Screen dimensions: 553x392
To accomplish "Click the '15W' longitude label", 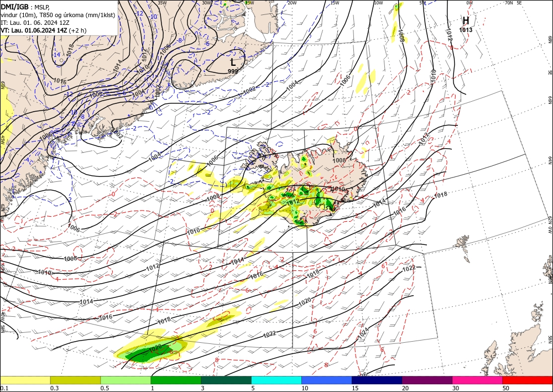I will click(335, 3).
